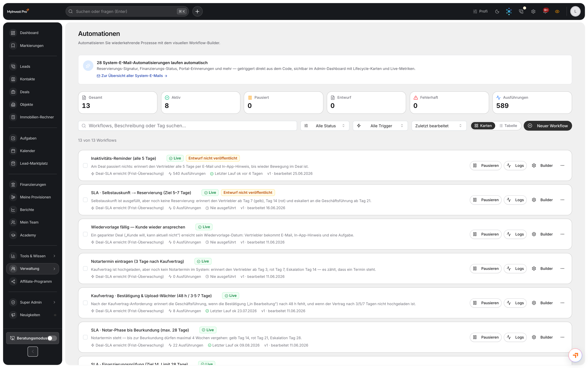Open Zur Übersicht aller System-E-Mails link
The width and height of the screenshot is (588, 368).
(132, 76)
